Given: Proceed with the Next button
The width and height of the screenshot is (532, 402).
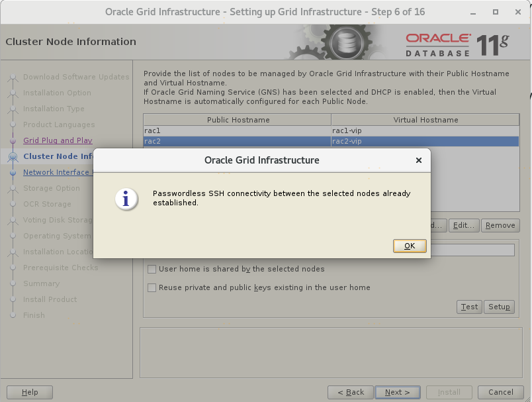Looking at the screenshot, I should 397,392.
